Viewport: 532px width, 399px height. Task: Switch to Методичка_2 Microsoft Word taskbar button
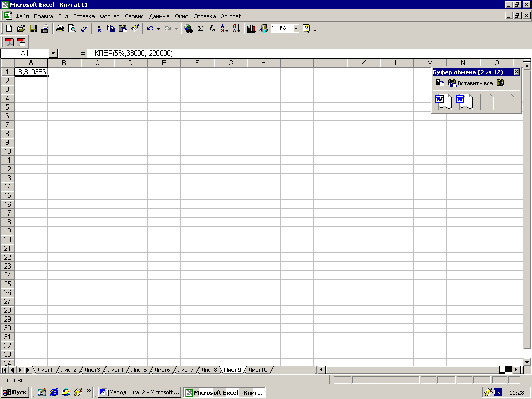(139, 392)
